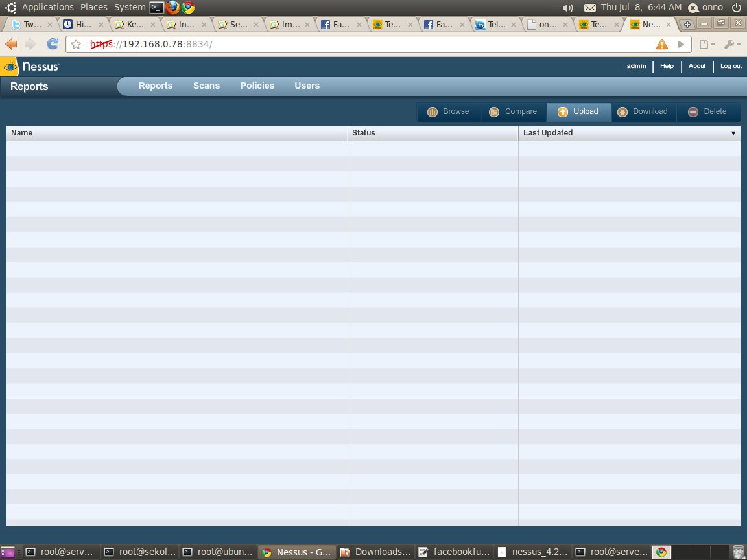Image resolution: width=747 pixels, height=560 pixels.
Task: Sort by Name column header
Action: click(177, 133)
